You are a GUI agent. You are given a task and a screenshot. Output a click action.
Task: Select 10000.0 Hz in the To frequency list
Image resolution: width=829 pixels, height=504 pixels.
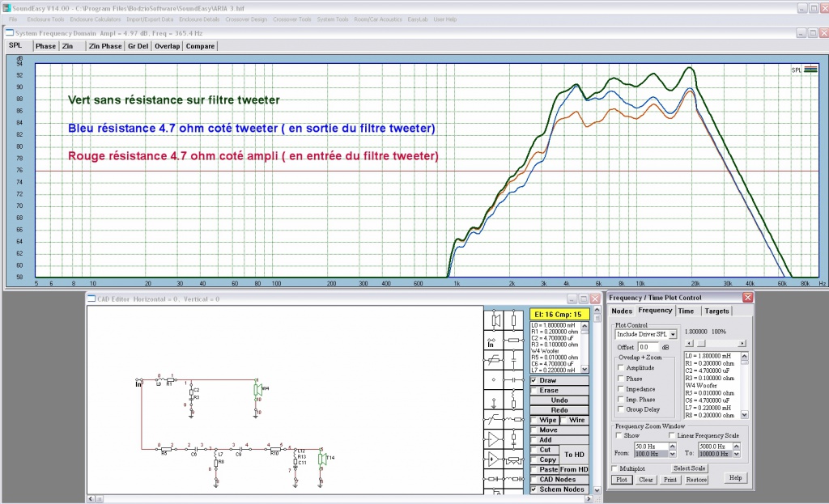click(x=716, y=454)
